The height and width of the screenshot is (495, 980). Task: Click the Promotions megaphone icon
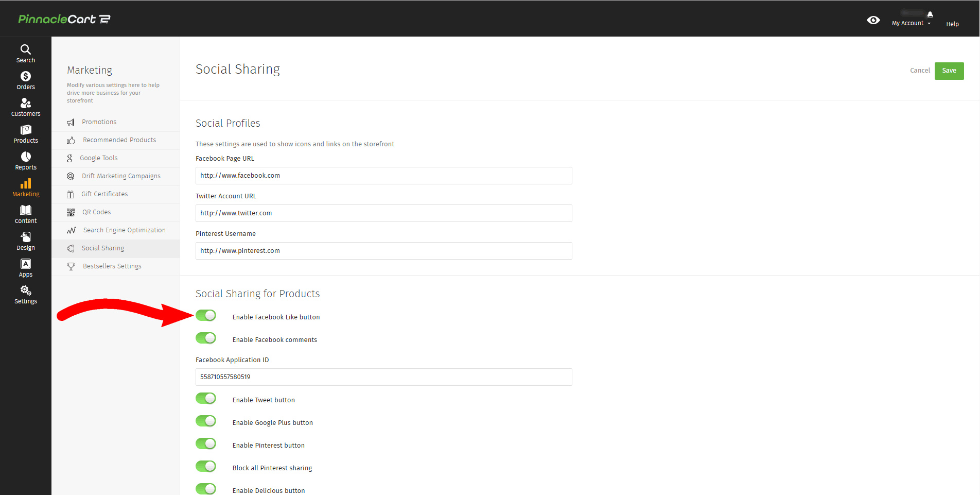tap(71, 122)
